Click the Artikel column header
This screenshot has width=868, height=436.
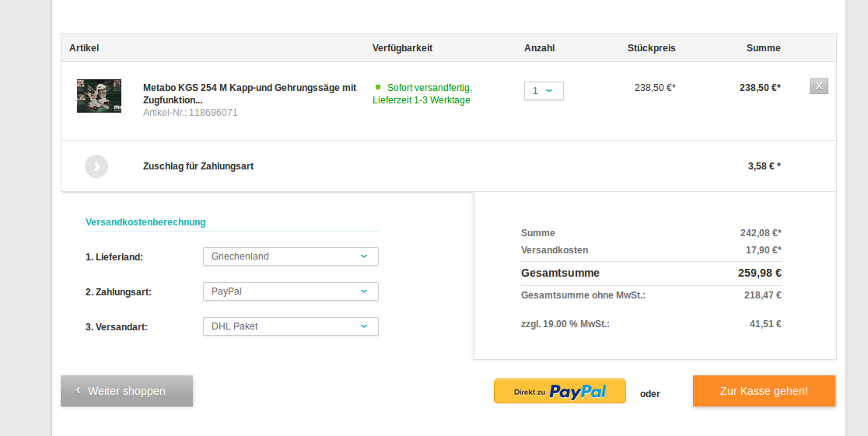[x=84, y=48]
